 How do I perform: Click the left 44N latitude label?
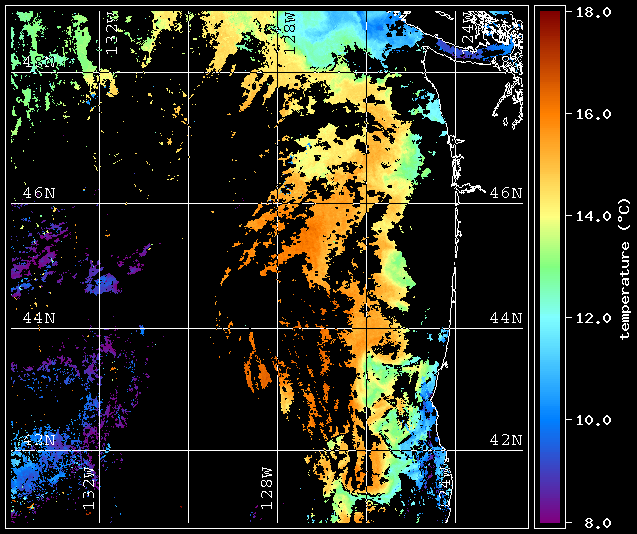(39, 318)
